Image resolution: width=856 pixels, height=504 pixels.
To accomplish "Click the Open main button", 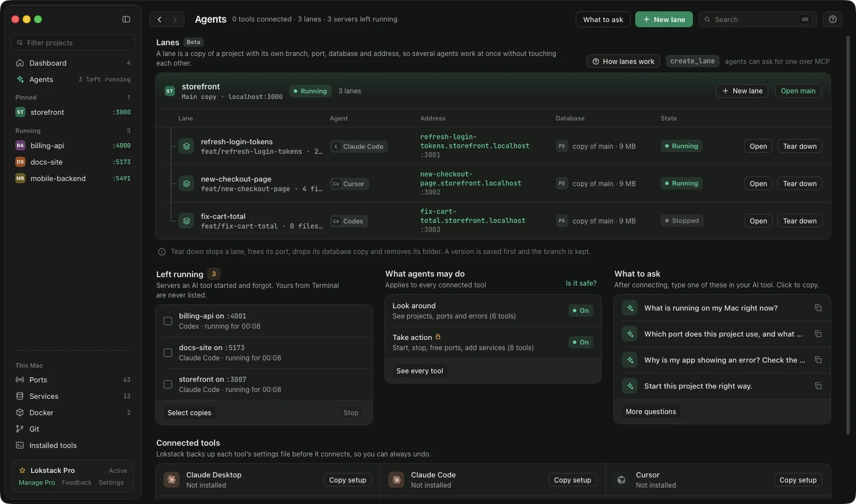I will [798, 91].
